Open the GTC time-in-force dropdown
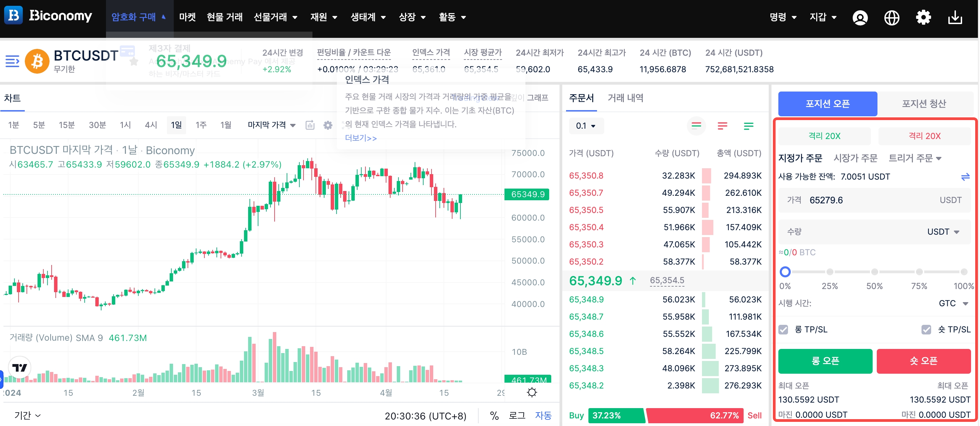 (x=953, y=303)
